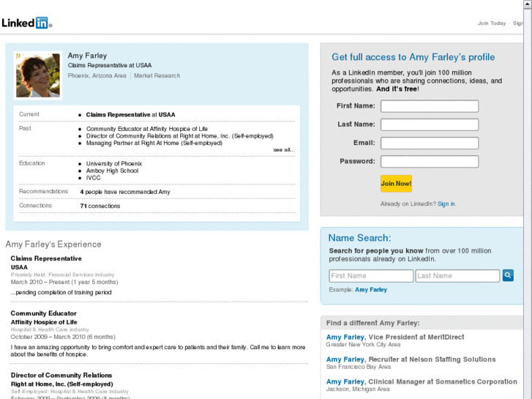Select the Last Name search box
The image size is (532, 399).
tap(457, 276)
